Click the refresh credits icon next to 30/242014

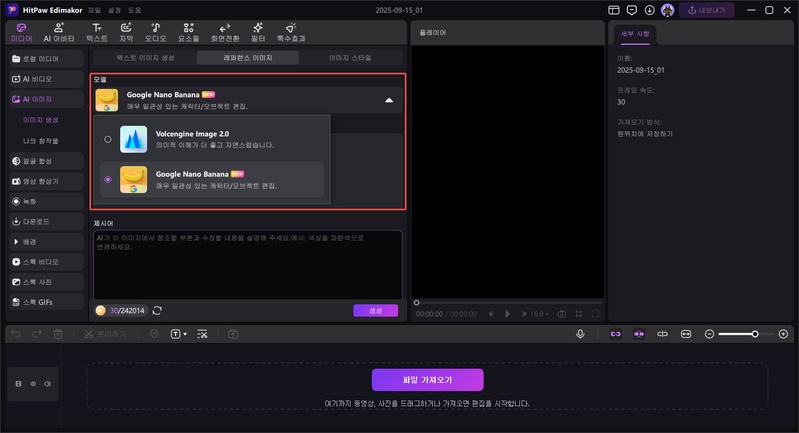[157, 311]
